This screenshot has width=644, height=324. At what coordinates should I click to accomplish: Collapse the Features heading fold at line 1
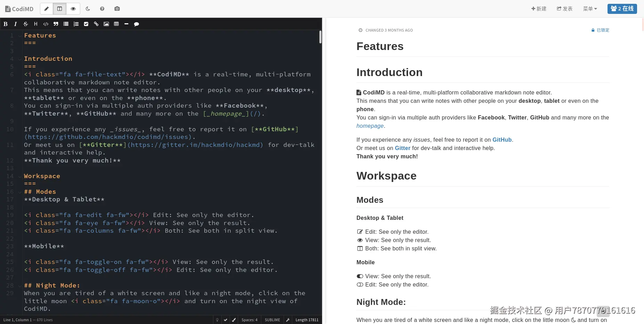tap(20, 35)
